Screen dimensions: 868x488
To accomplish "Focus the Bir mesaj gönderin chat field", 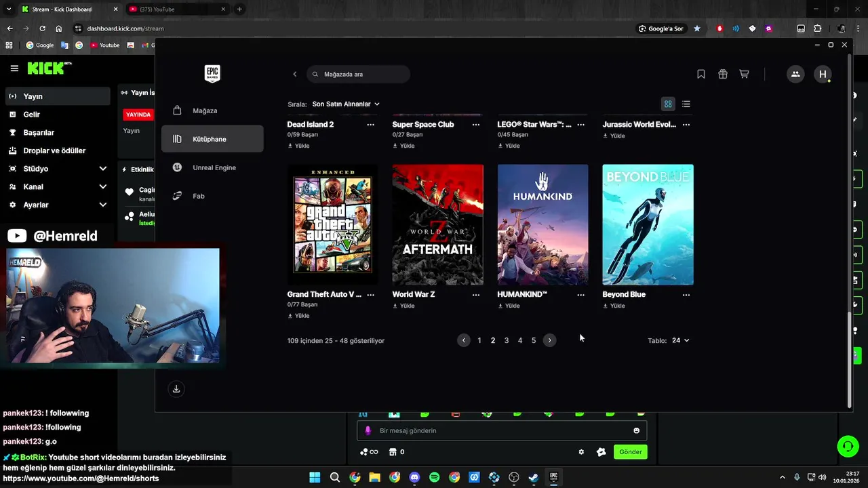I will click(x=502, y=430).
